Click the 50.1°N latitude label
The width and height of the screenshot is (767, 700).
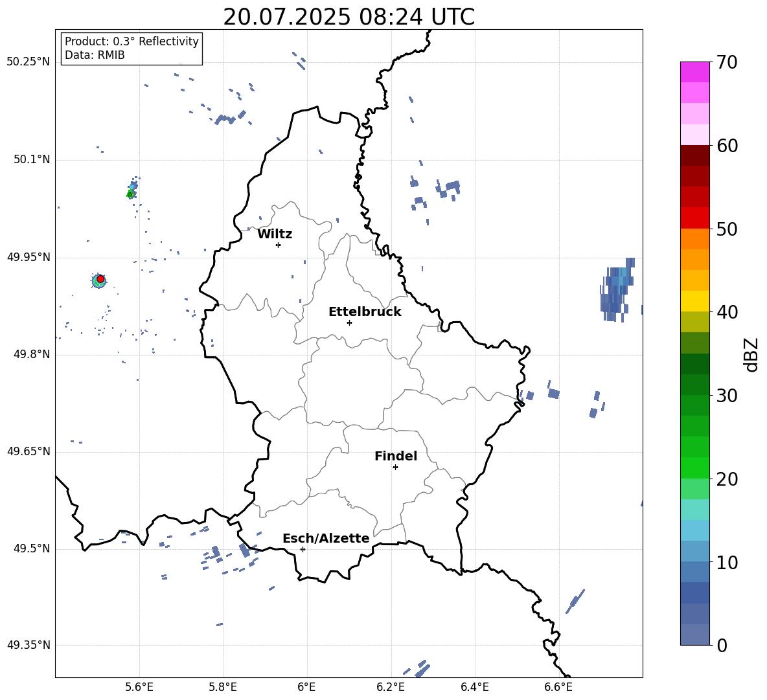coord(32,159)
